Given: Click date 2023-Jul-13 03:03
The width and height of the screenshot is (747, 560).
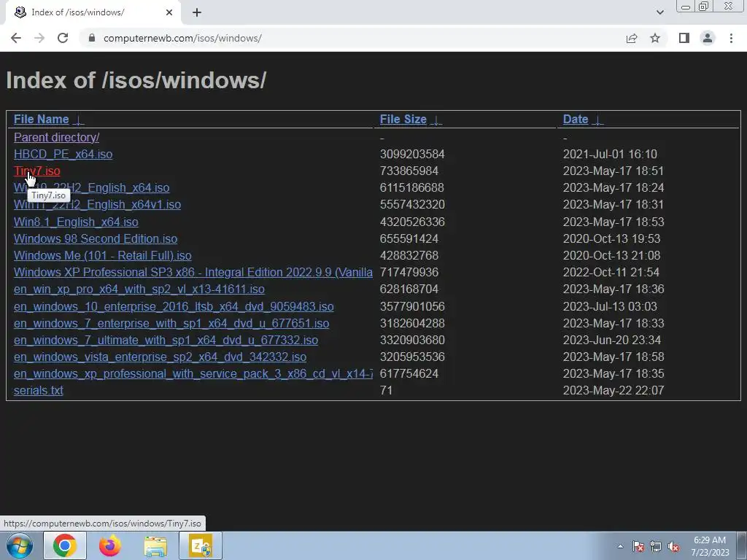Looking at the screenshot, I should (610, 307).
